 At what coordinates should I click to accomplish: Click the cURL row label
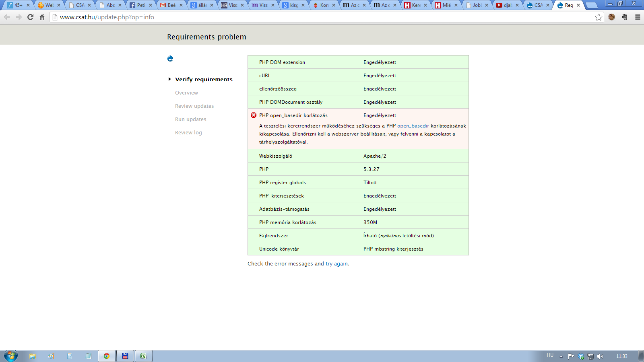pos(265,76)
